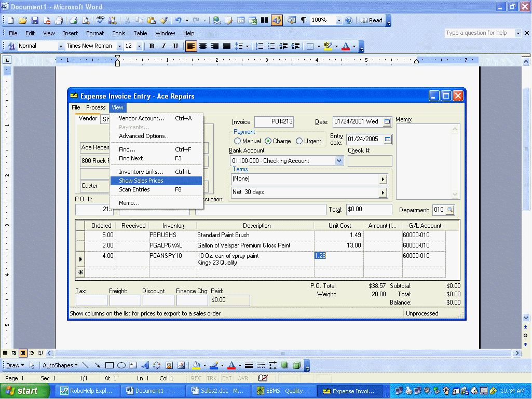Click the Columns icon in Word toolbar
The height and width of the screenshot is (399, 532).
click(x=264, y=20)
